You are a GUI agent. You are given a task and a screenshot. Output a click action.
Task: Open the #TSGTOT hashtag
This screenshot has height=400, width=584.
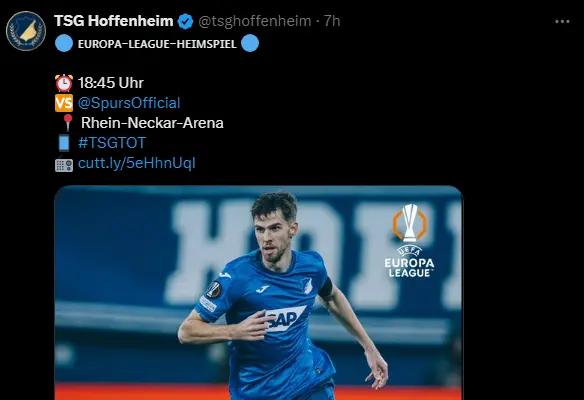(112, 143)
